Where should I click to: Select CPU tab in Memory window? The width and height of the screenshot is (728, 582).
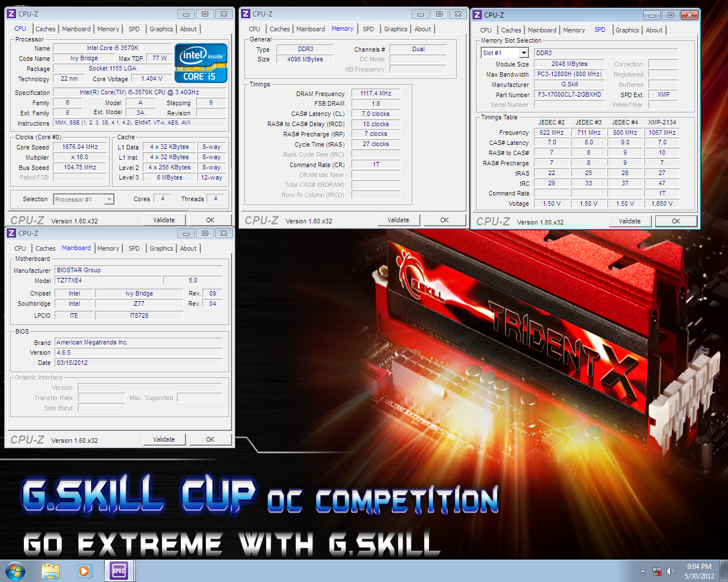click(x=254, y=29)
